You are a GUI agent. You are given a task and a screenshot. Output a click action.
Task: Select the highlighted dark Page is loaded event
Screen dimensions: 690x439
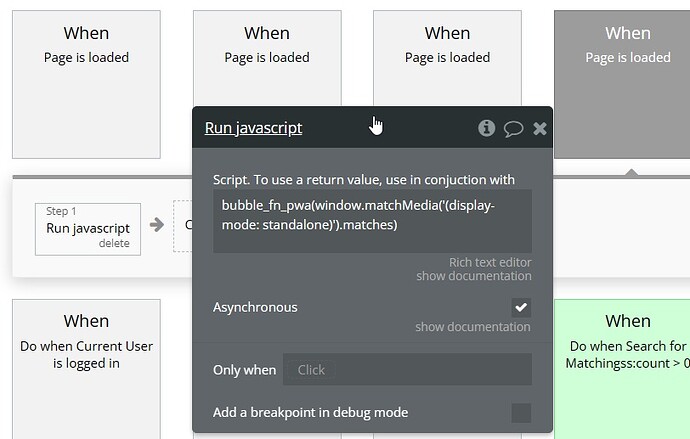point(622,84)
